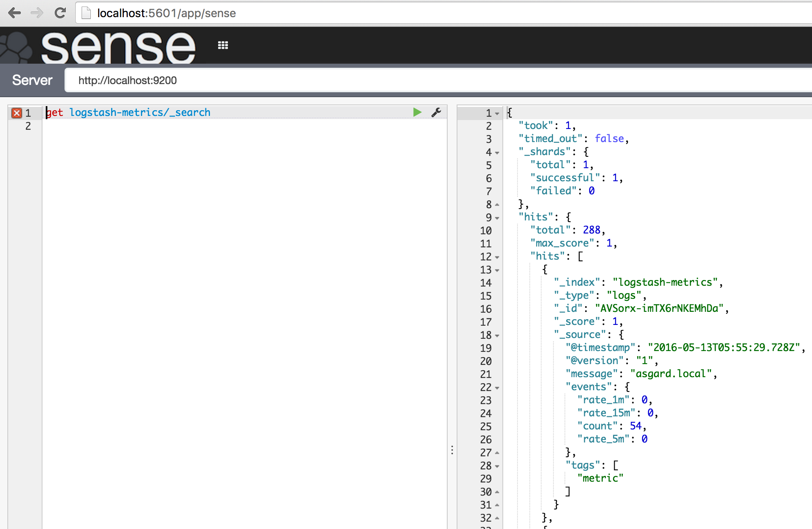Click the Sense logo

click(x=118, y=47)
